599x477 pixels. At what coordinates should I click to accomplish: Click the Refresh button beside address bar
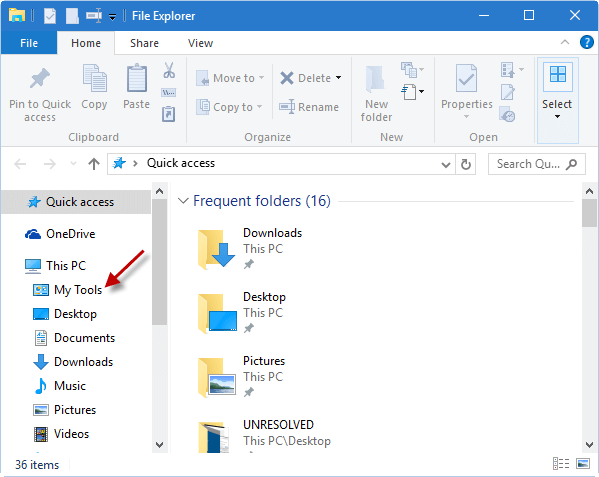coord(466,165)
